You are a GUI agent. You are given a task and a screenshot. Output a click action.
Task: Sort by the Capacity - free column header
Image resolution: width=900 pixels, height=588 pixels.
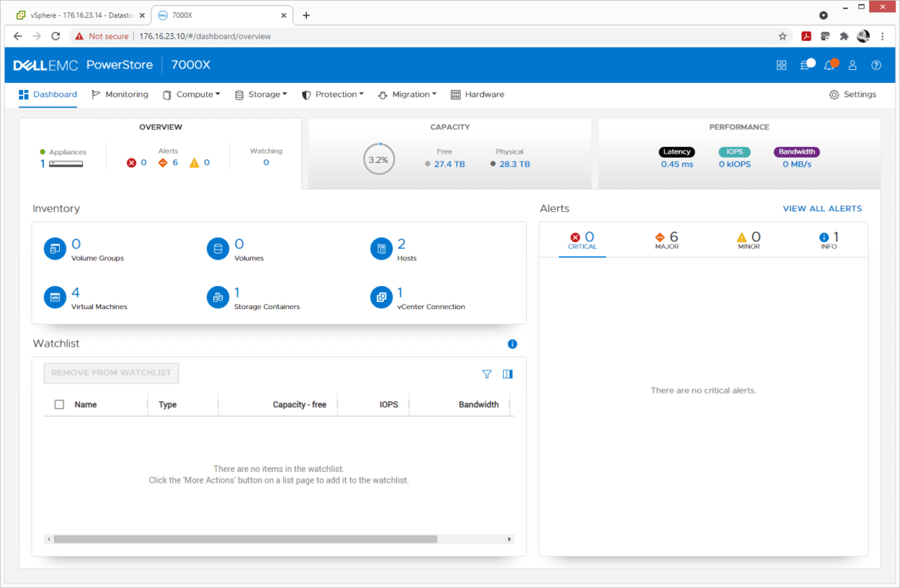point(299,404)
